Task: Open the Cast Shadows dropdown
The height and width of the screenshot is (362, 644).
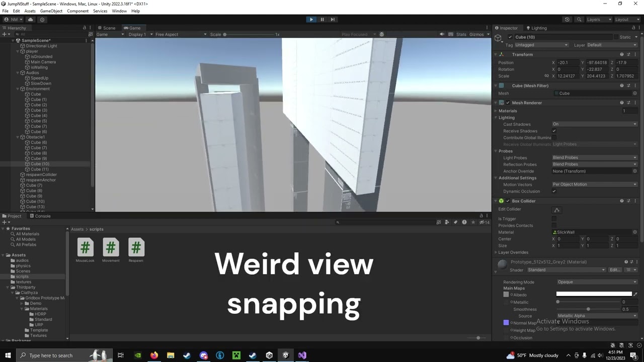Action: 595,124
